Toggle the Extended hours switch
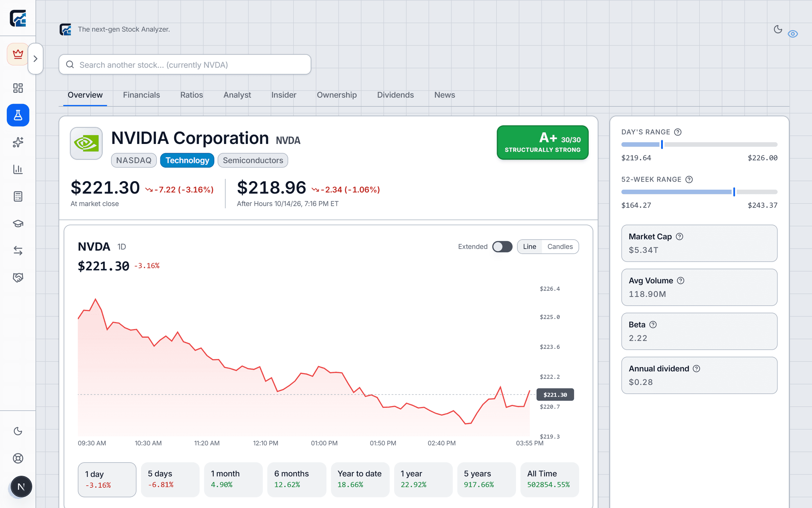This screenshot has height=508, width=812. point(502,247)
